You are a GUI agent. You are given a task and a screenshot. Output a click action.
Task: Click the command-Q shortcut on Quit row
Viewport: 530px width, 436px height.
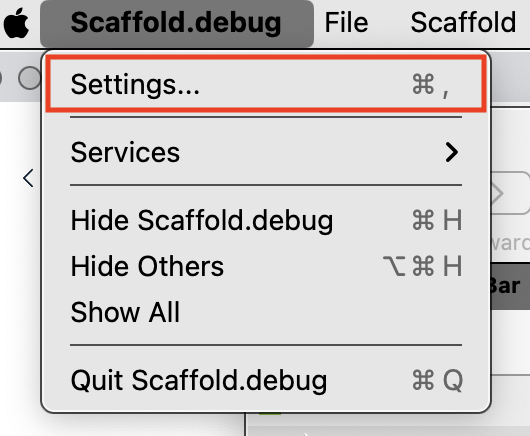pyautogui.click(x=437, y=381)
